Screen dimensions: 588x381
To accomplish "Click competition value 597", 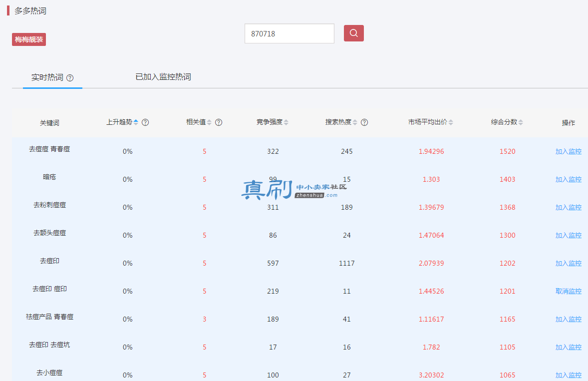I will (x=273, y=263).
